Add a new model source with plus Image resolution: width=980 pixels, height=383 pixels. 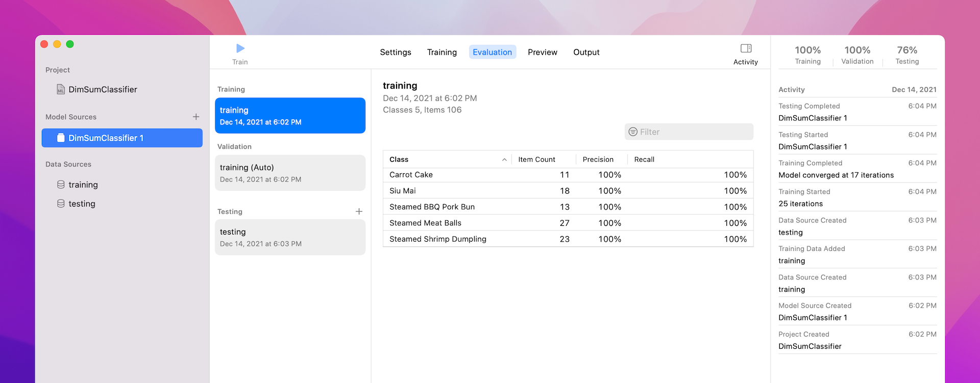(196, 117)
